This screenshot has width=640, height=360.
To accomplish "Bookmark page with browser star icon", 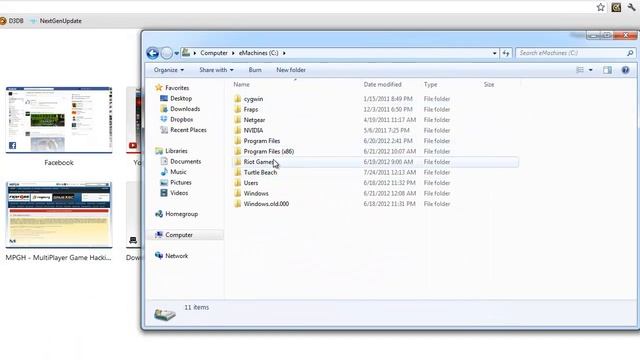I will pyautogui.click(x=600, y=7).
